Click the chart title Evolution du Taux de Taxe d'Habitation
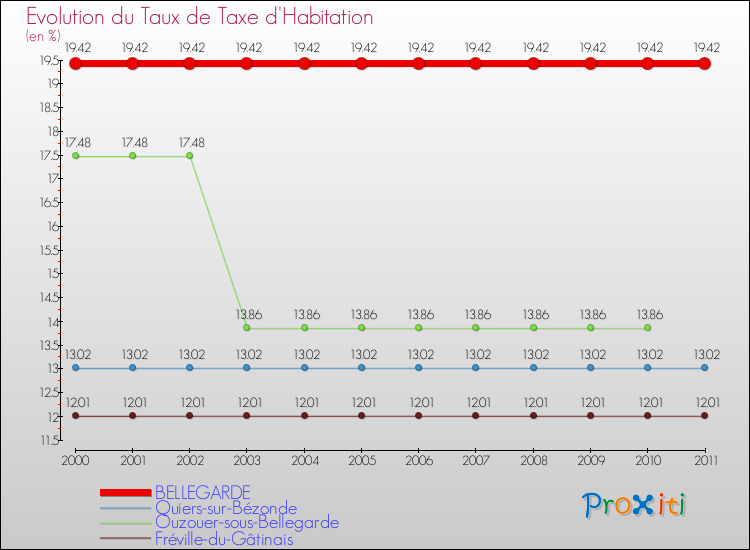 [x=199, y=17]
